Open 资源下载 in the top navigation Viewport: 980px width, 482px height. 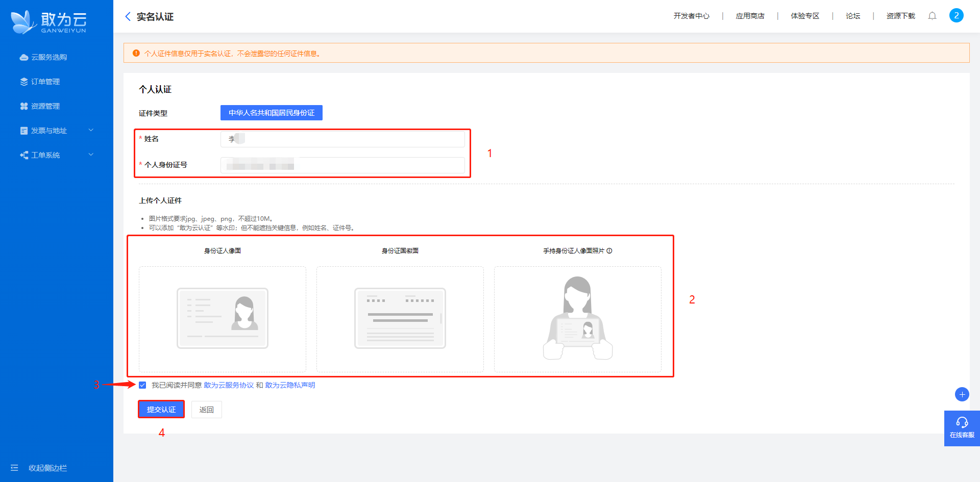[900, 16]
